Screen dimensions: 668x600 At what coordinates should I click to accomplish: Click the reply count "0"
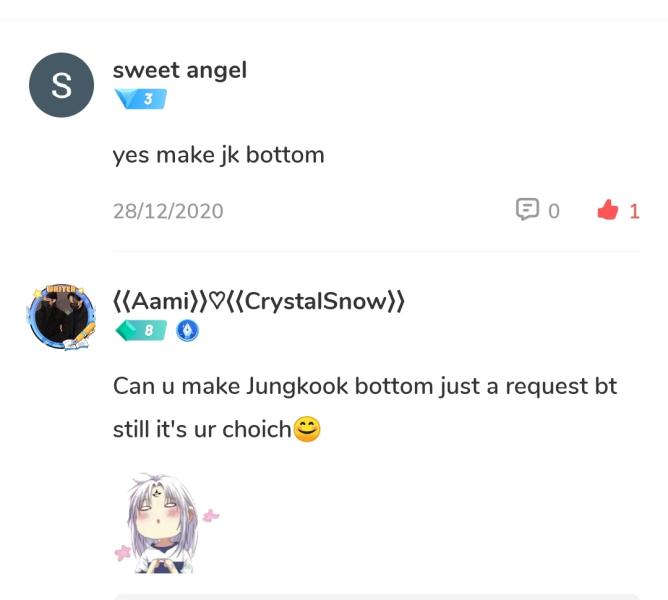pos(554,211)
